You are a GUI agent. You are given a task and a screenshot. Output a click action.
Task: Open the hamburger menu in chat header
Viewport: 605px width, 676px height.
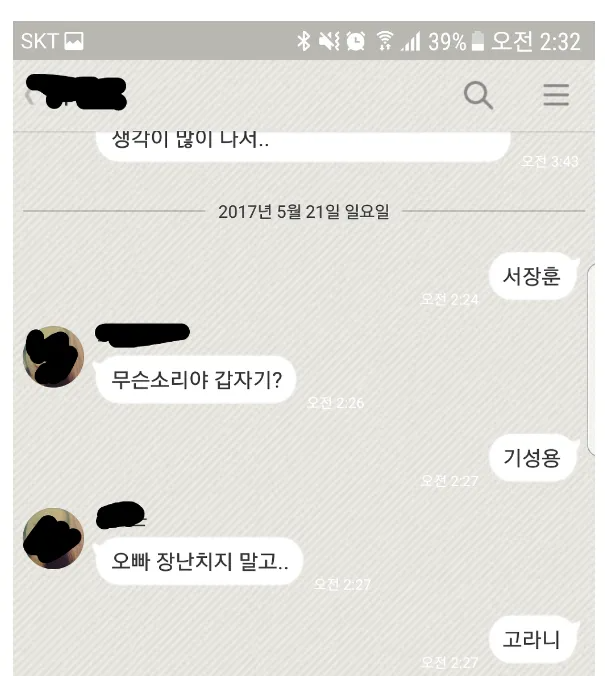click(556, 95)
